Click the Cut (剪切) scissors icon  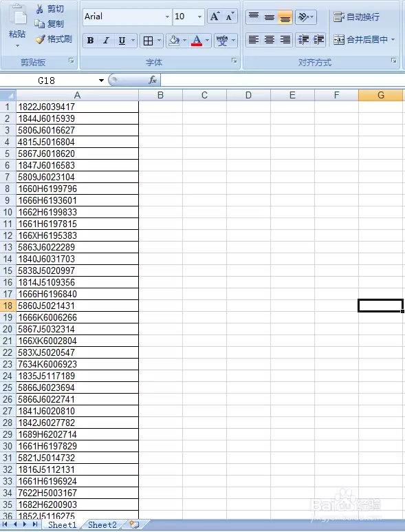[40, 9]
